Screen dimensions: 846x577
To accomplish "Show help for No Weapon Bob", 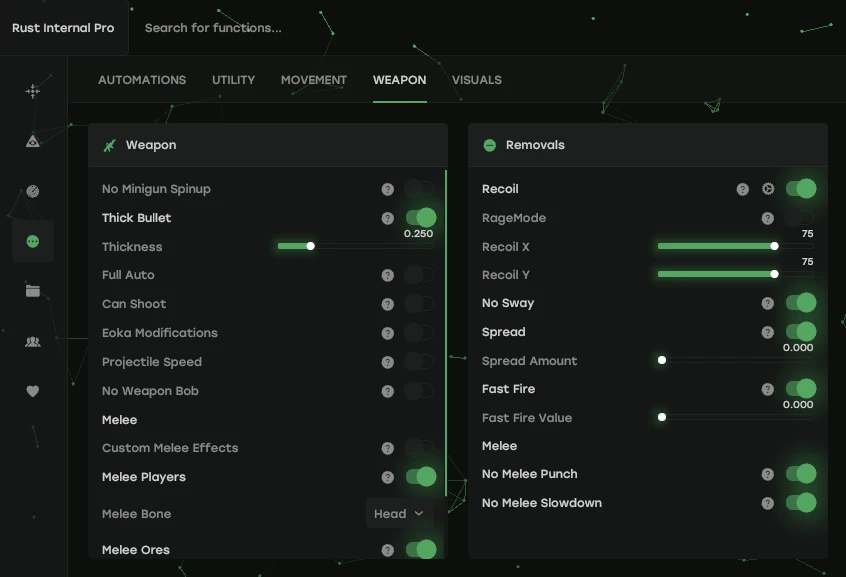I will click(x=387, y=391).
